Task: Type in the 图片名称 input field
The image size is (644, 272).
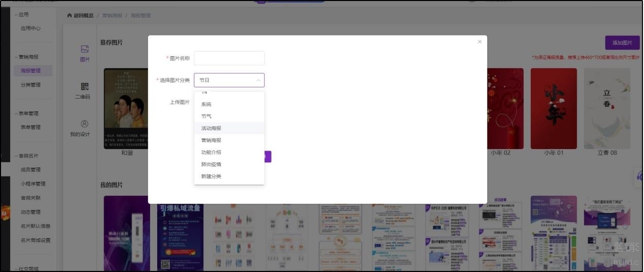Action: (229, 58)
